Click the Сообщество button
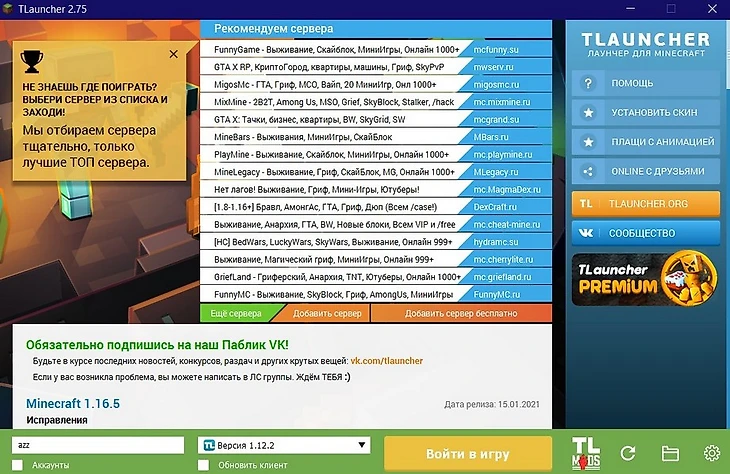 (646, 233)
